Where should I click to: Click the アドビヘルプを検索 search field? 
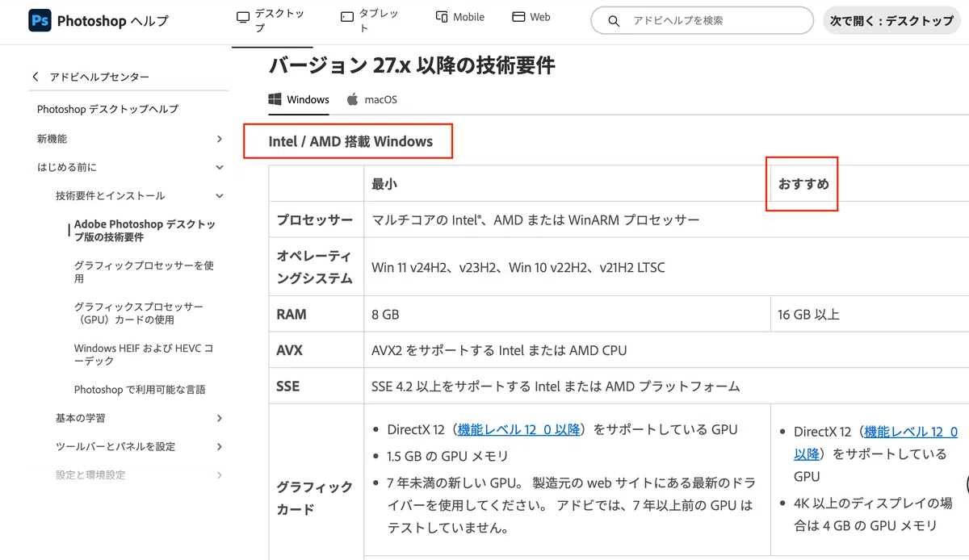tap(702, 21)
